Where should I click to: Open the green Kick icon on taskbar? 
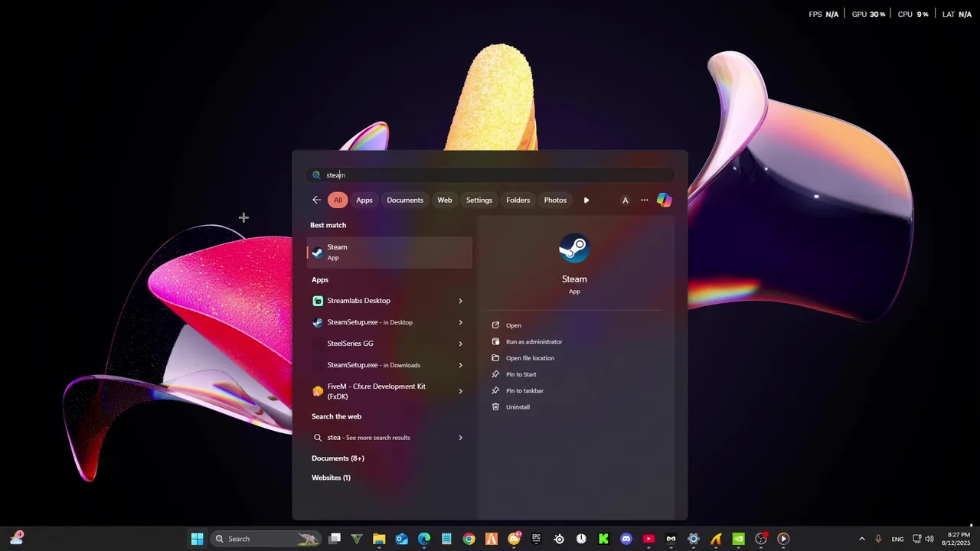pyautogui.click(x=603, y=539)
